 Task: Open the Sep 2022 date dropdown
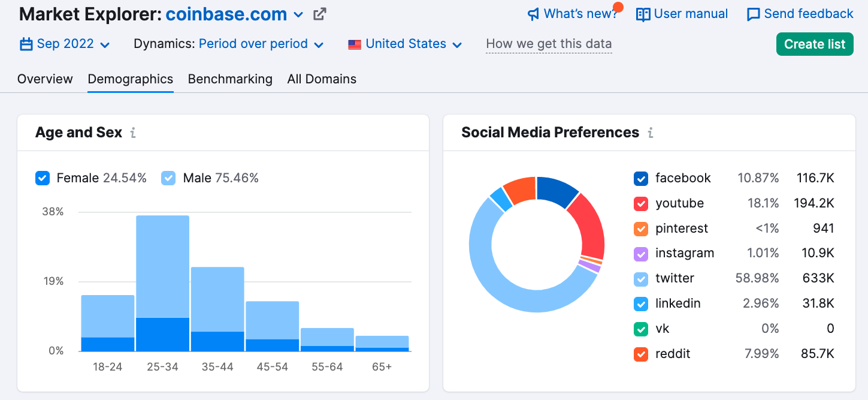click(65, 44)
